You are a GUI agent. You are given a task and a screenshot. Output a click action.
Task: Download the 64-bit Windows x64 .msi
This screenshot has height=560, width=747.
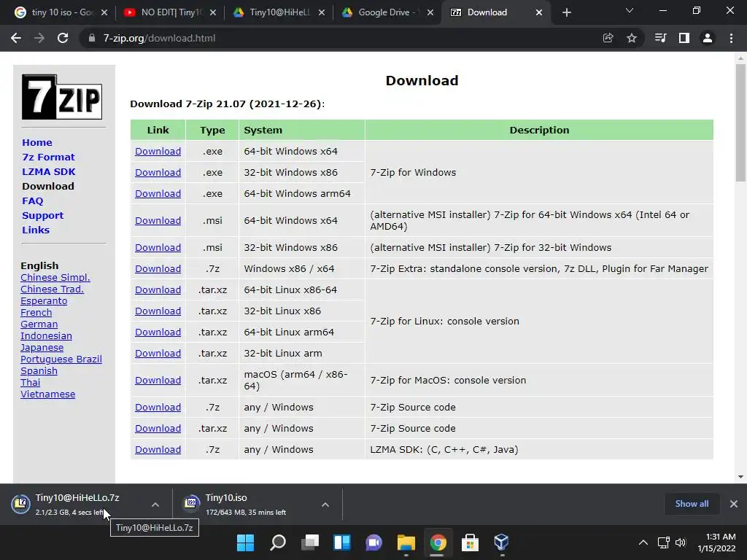click(x=158, y=220)
